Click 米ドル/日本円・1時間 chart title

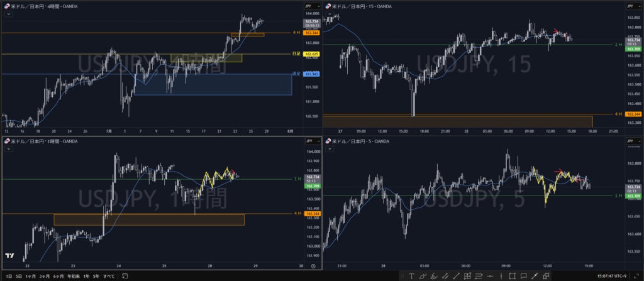[44, 141]
